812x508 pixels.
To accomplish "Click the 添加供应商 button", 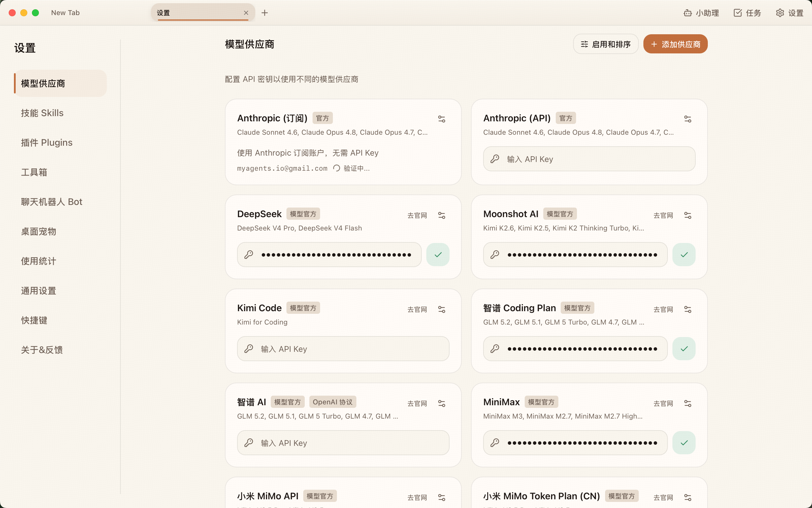I will click(x=675, y=44).
